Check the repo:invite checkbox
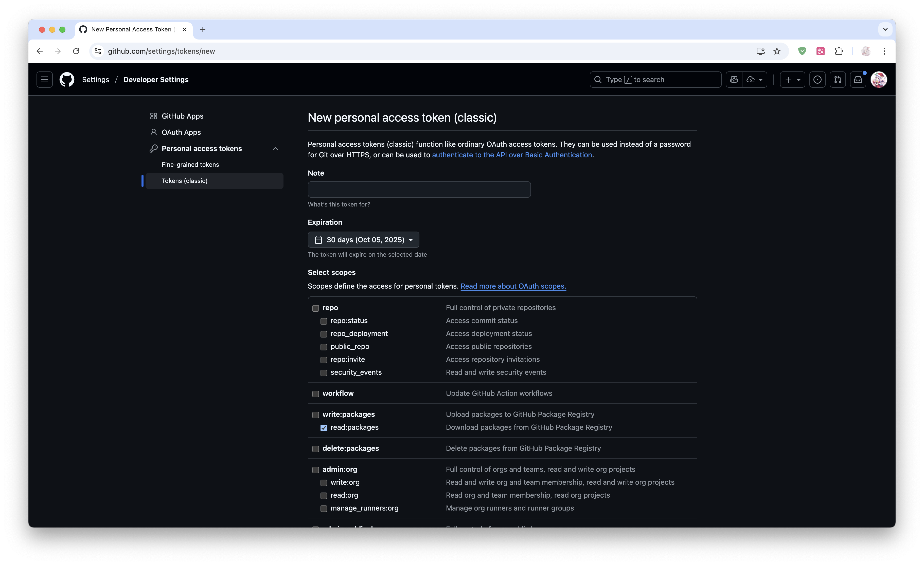Image resolution: width=924 pixels, height=565 pixels. tap(324, 360)
